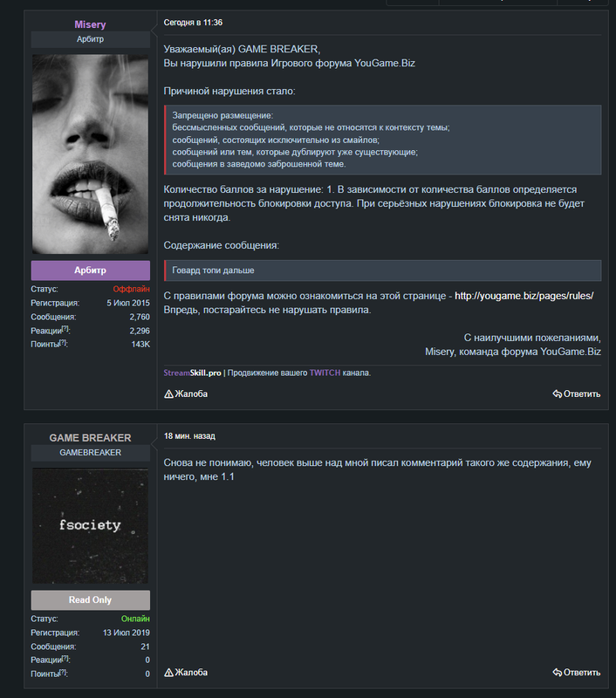616x698 pixels.
Task: Open Misery's profile via username link
Action: (x=90, y=24)
